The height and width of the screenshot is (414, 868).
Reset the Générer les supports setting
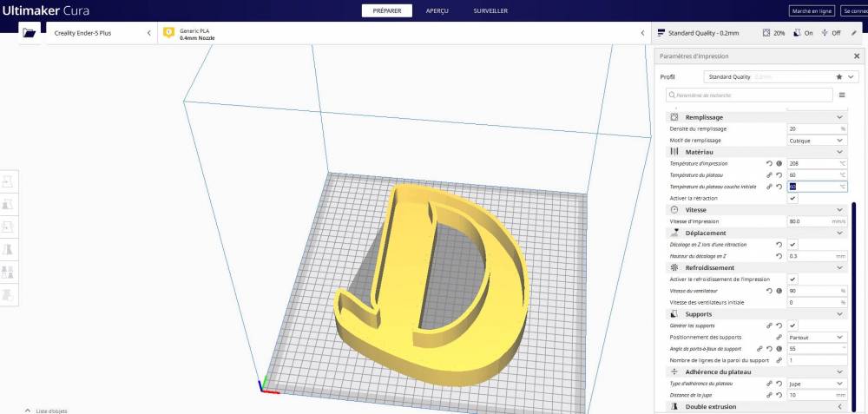click(x=779, y=326)
